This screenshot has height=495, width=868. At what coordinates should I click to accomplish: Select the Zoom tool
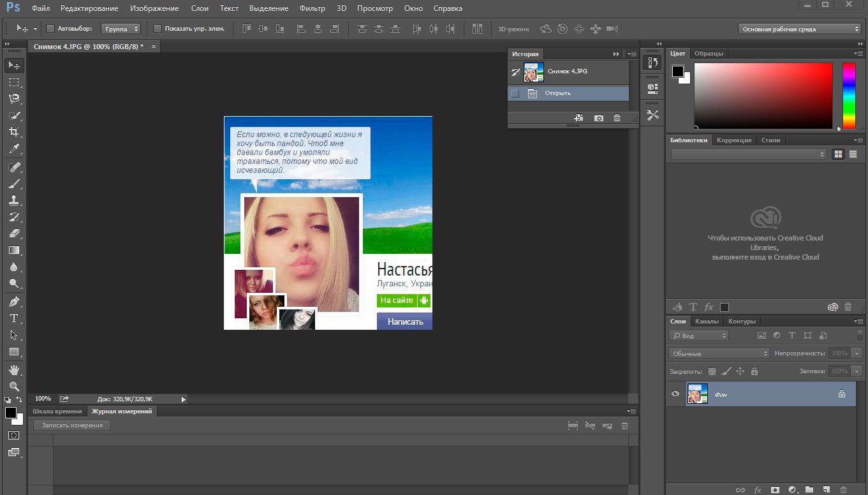point(14,386)
